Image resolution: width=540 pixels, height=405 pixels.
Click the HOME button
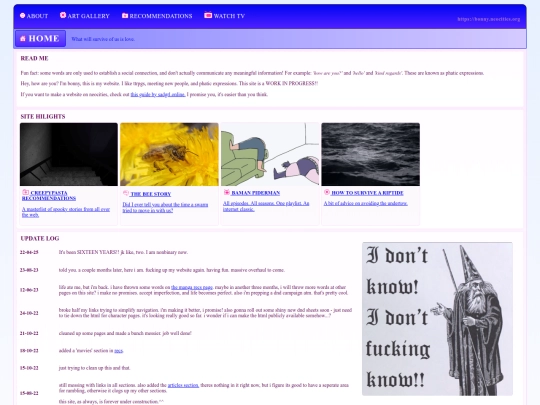(40, 39)
